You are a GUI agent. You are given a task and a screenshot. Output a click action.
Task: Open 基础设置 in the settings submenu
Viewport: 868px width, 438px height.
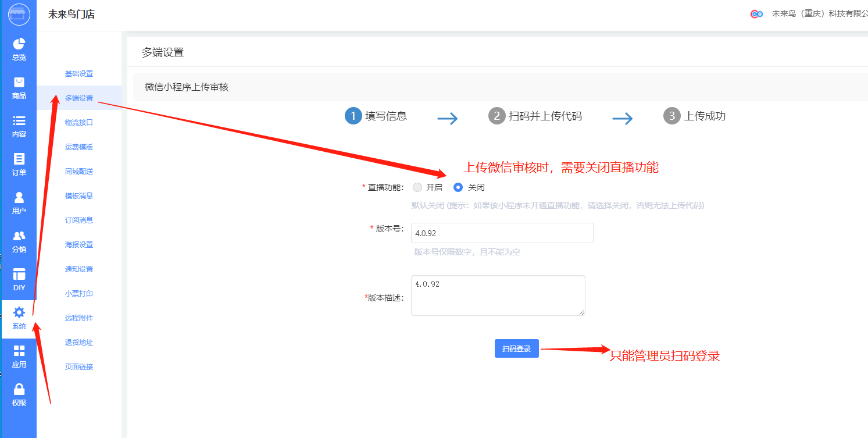coord(79,74)
